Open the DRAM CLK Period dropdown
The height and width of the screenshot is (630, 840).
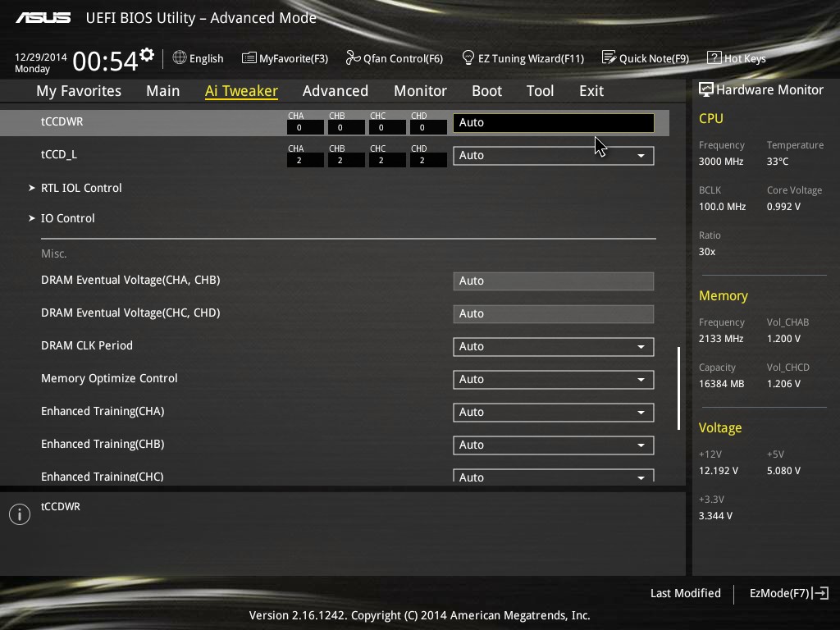[x=554, y=347]
